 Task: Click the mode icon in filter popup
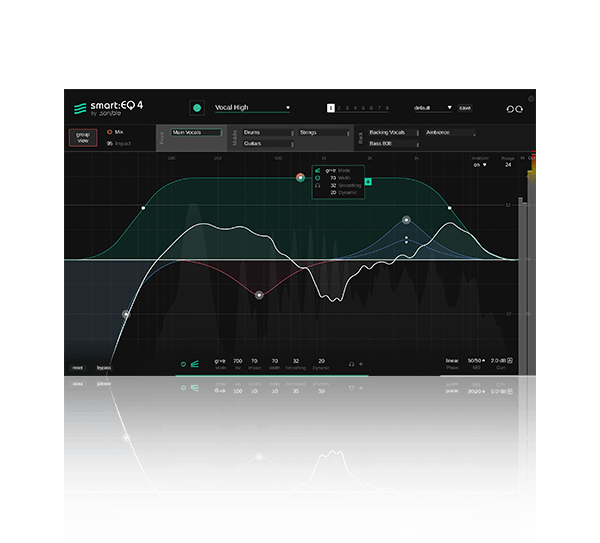tap(318, 171)
